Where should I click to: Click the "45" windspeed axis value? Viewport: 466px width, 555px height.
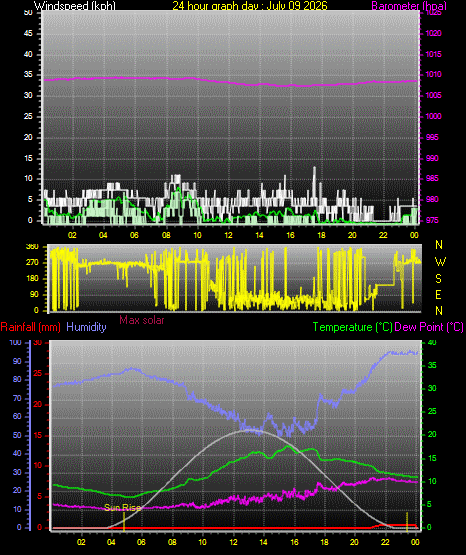(x=28, y=33)
